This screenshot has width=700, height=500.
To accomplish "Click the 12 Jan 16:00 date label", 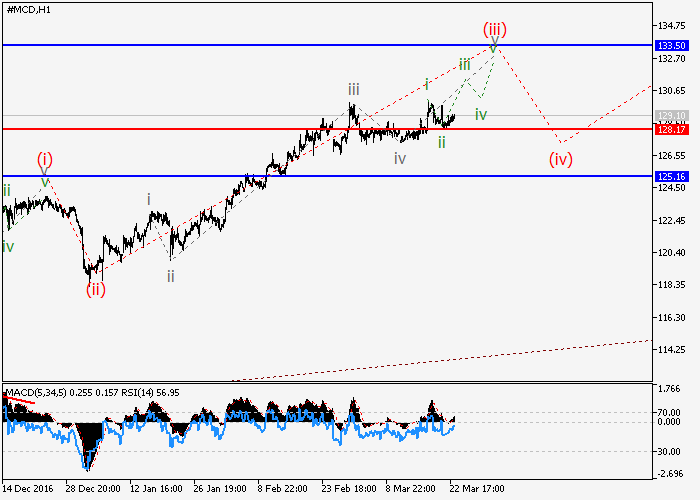I will click(156, 489).
